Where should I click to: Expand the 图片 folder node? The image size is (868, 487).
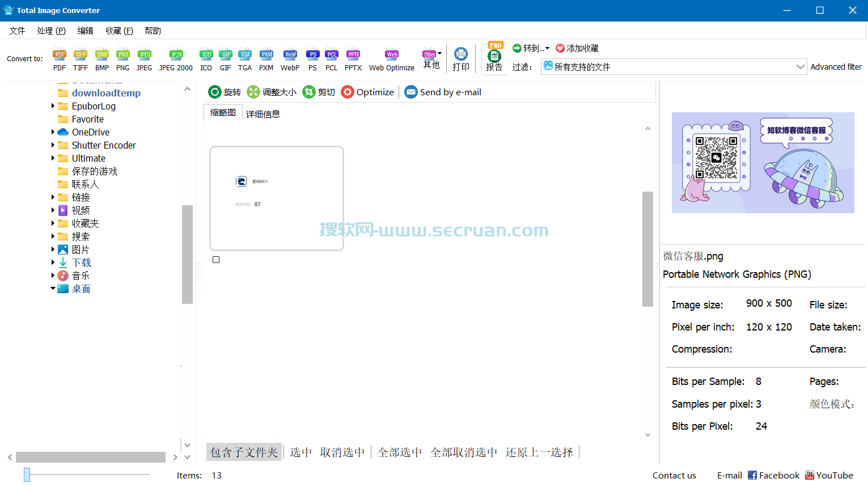53,249
